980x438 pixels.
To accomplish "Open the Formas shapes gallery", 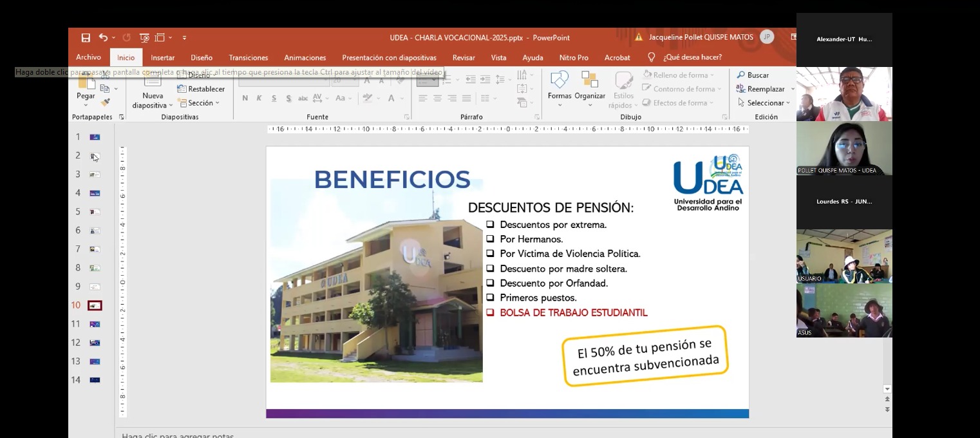I will 560,81.
